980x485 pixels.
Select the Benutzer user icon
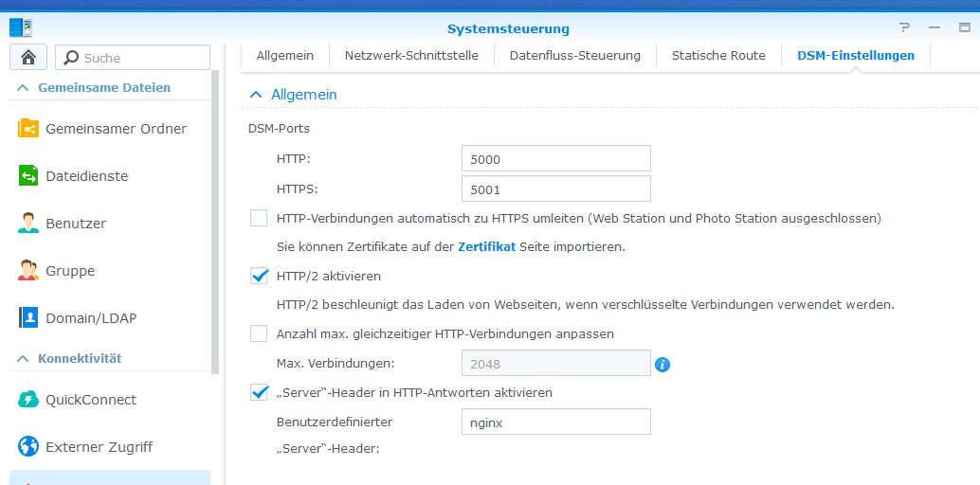pos(28,223)
